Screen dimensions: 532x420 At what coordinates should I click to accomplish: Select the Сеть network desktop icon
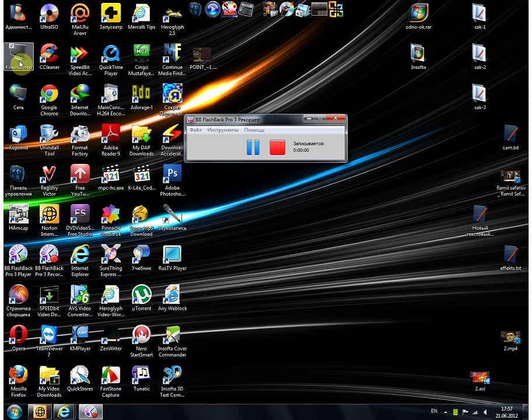coord(18,97)
